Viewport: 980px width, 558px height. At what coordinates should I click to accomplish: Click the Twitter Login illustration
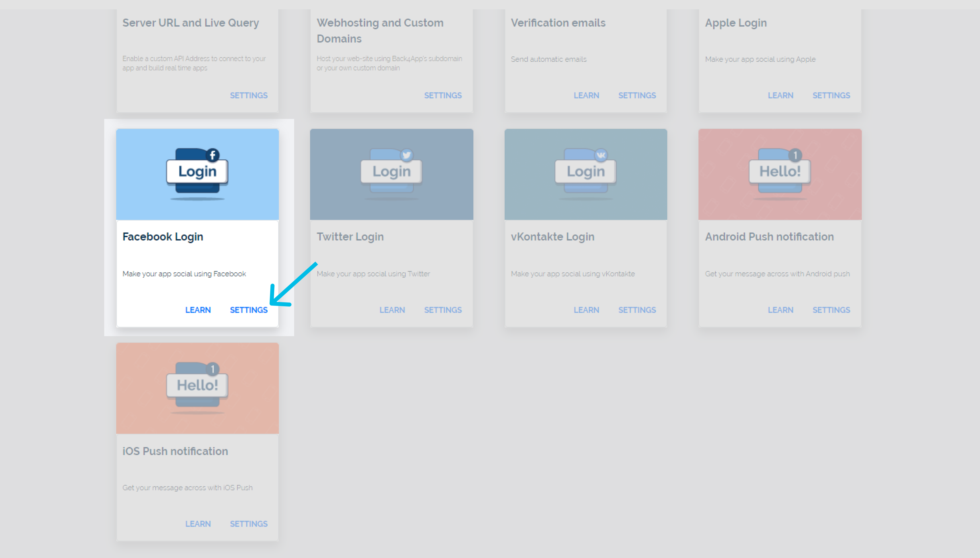point(391,174)
